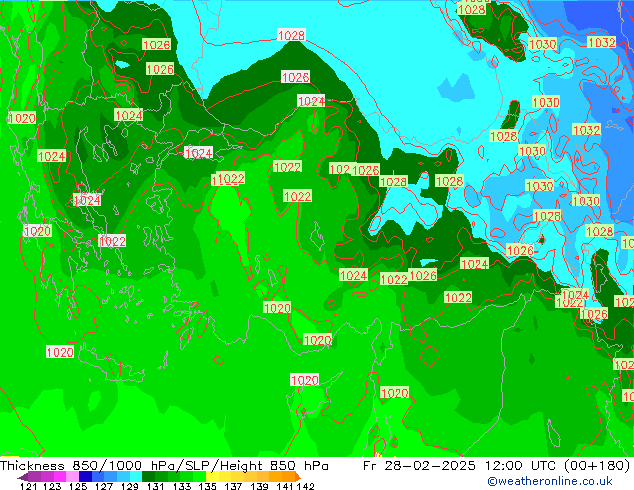Pick the bright magenta legend swatch

[60, 477]
